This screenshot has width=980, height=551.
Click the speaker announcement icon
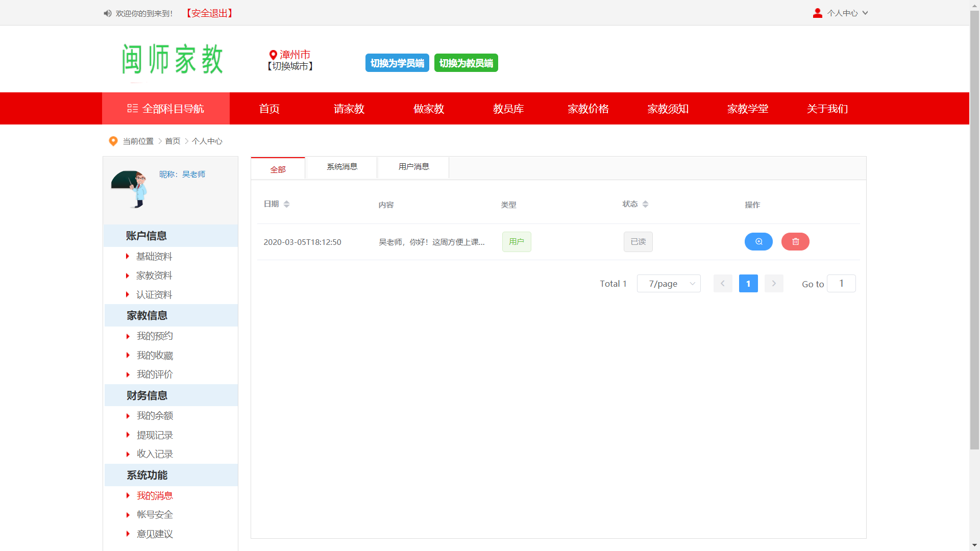click(107, 13)
